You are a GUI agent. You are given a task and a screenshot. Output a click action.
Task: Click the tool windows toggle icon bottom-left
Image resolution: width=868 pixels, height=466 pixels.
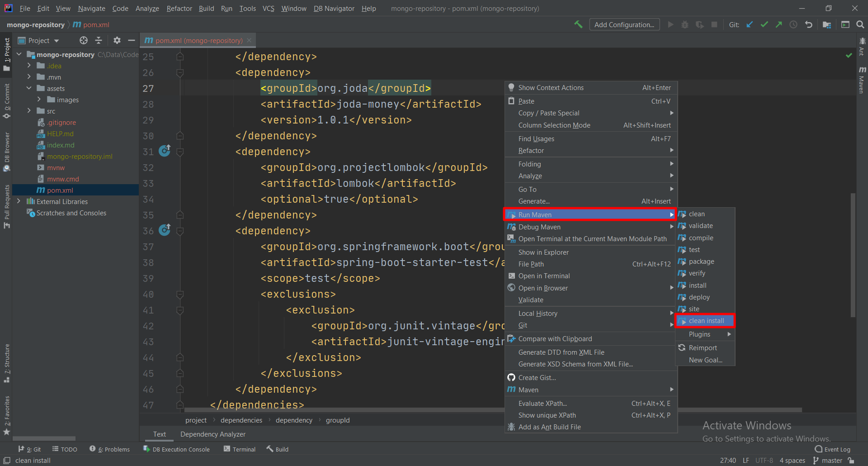coord(7,461)
